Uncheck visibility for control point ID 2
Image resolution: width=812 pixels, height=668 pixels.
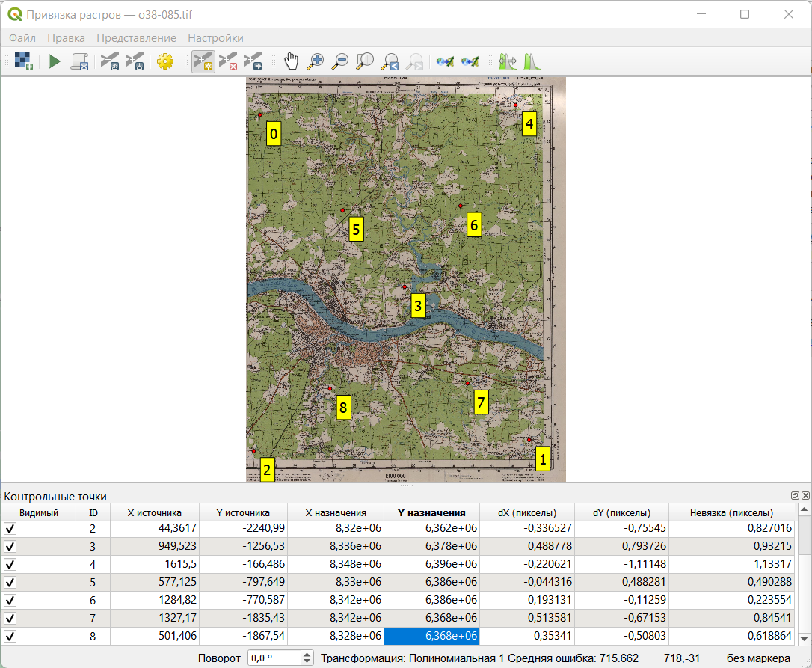[x=10, y=529]
